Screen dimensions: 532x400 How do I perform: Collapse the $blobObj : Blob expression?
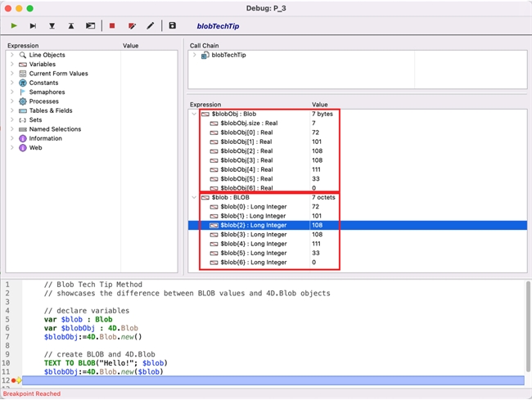point(194,115)
